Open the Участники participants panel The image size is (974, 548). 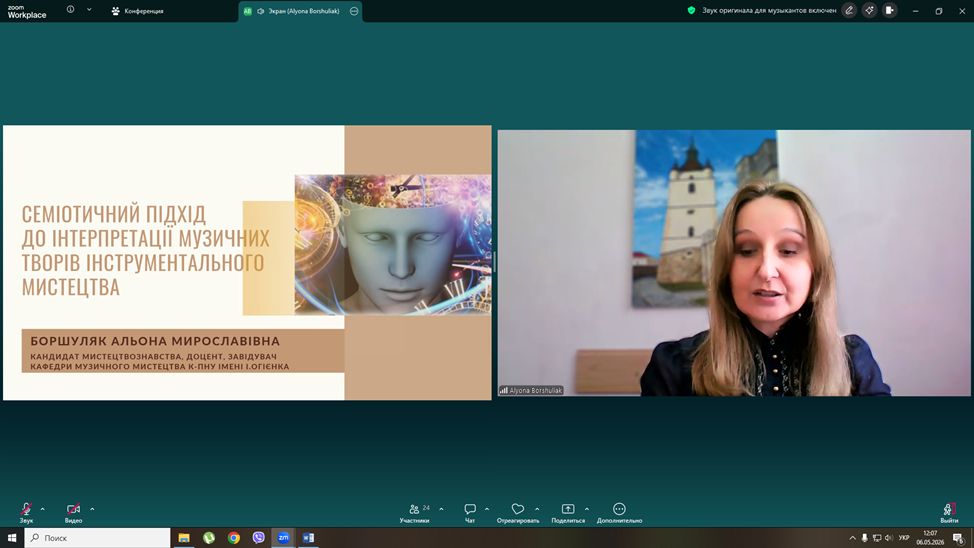coord(414,513)
